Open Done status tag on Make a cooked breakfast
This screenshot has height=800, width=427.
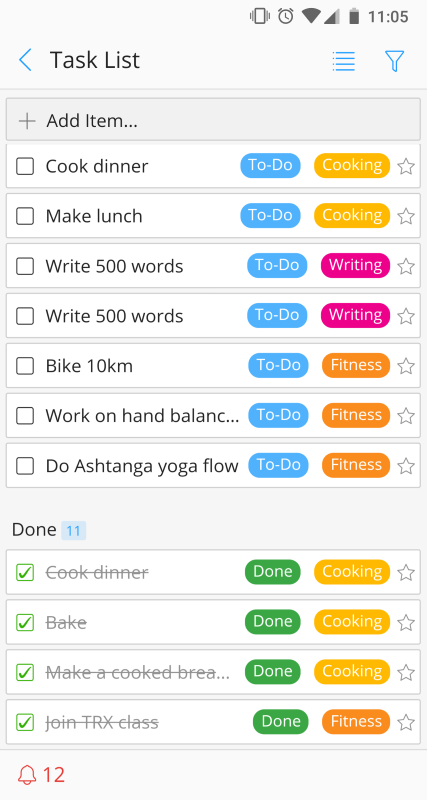[x=273, y=672]
